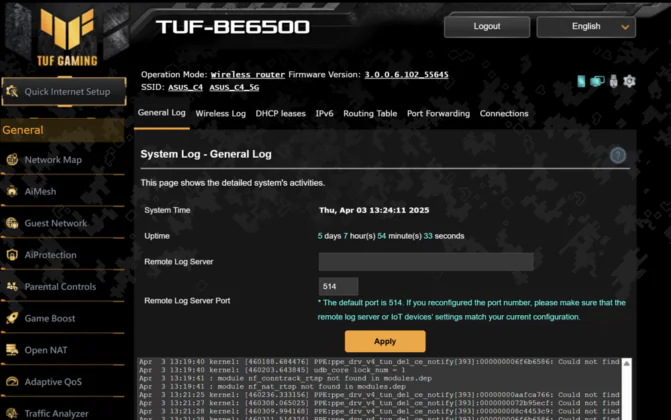Screen dimensions: 671x420
Task: Open the Wireless router operation mode link
Action: point(248,74)
